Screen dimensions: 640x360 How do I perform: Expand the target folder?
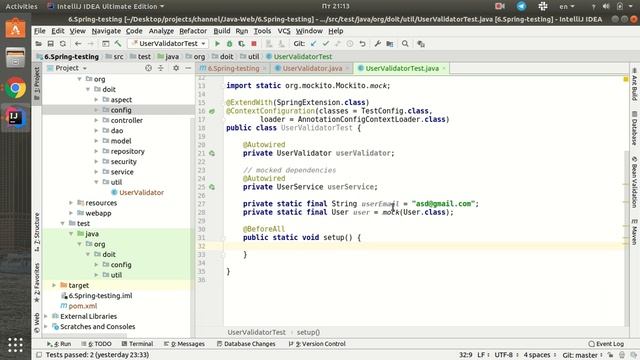[x=54, y=285]
